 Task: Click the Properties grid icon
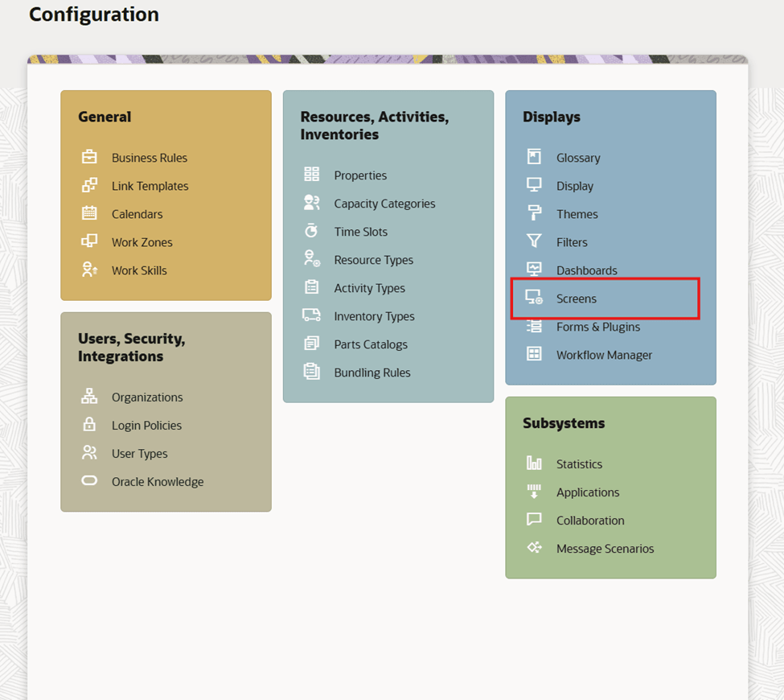(311, 175)
